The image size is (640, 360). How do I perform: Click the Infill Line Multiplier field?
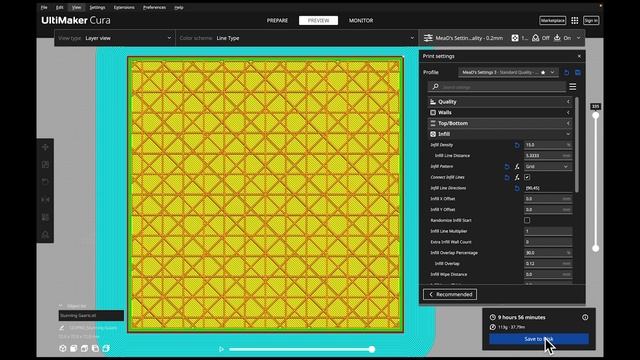(548, 231)
